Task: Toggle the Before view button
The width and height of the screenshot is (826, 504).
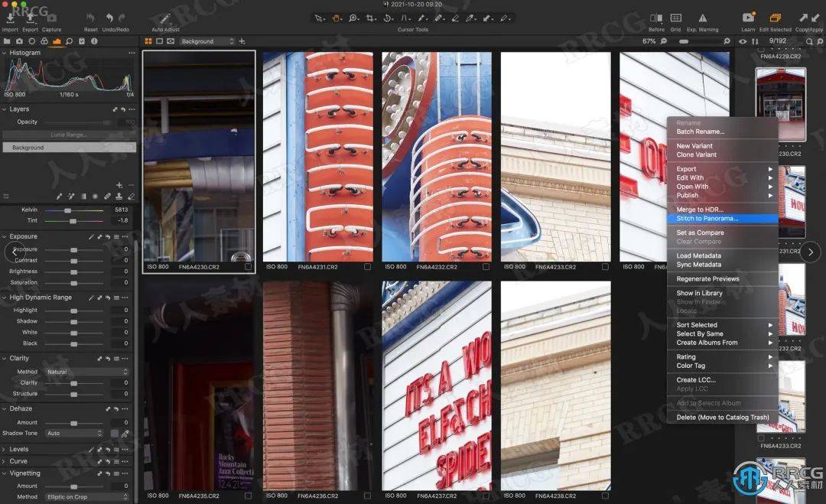Action: [x=656, y=18]
